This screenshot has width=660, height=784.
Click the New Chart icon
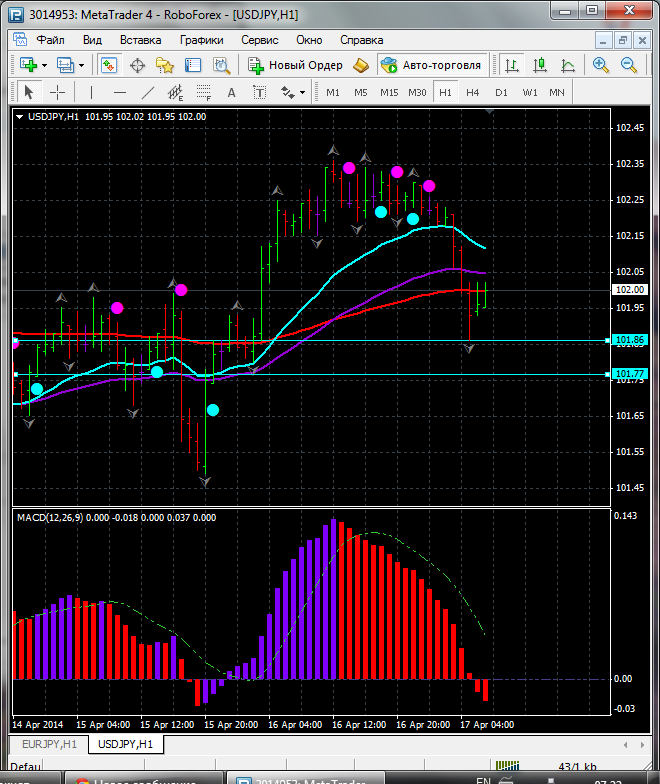27,65
